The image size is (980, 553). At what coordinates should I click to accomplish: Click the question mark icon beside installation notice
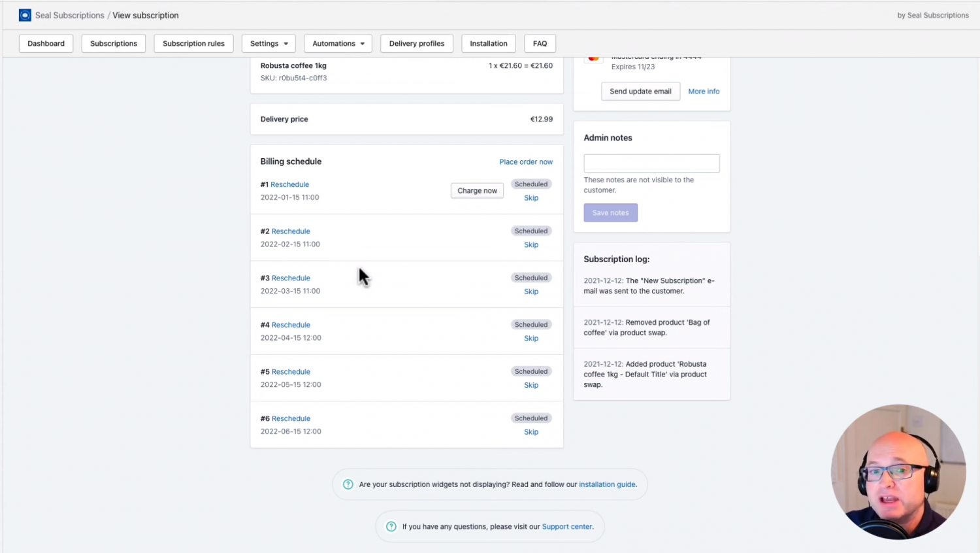pos(348,484)
